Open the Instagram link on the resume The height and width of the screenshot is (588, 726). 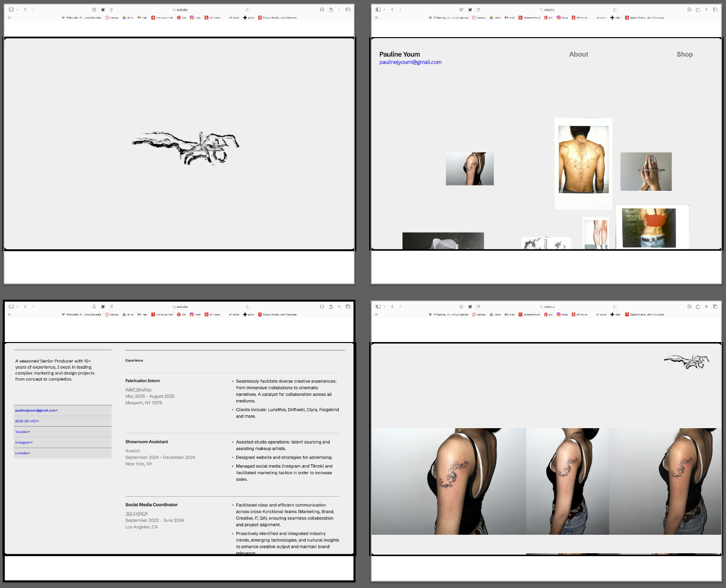pos(24,442)
